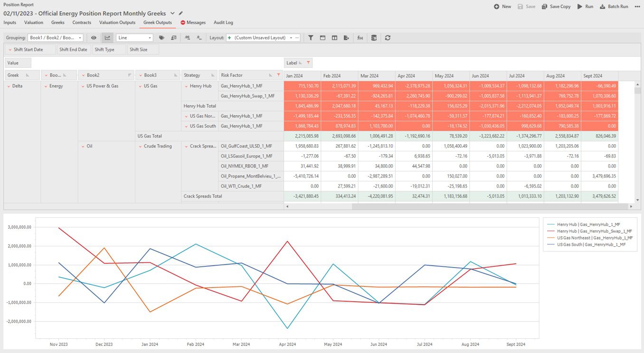
Task: Click US Gas Northeast legend entry
Action: [590, 238]
